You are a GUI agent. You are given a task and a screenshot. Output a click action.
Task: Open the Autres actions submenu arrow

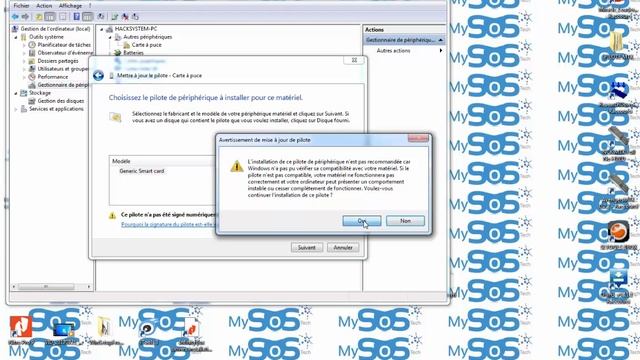(441, 51)
